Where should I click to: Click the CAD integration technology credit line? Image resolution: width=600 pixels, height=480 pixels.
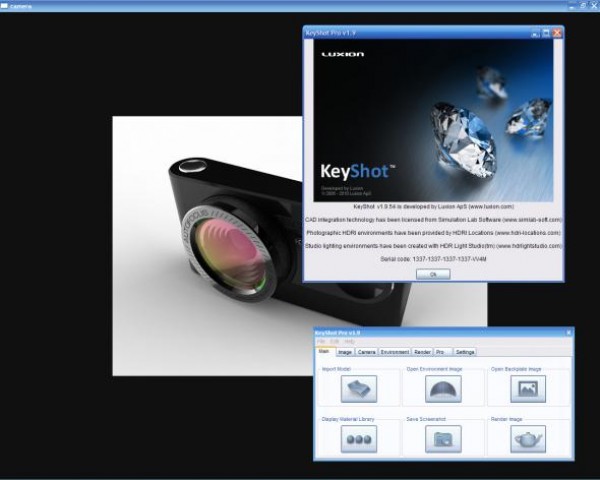coord(433,220)
